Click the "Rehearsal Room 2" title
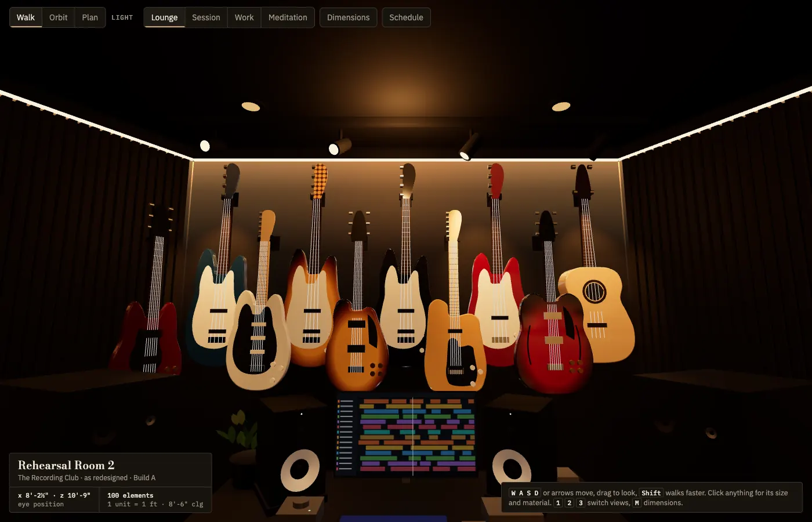The height and width of the screenshot is (522, 812). click(66, 465)
